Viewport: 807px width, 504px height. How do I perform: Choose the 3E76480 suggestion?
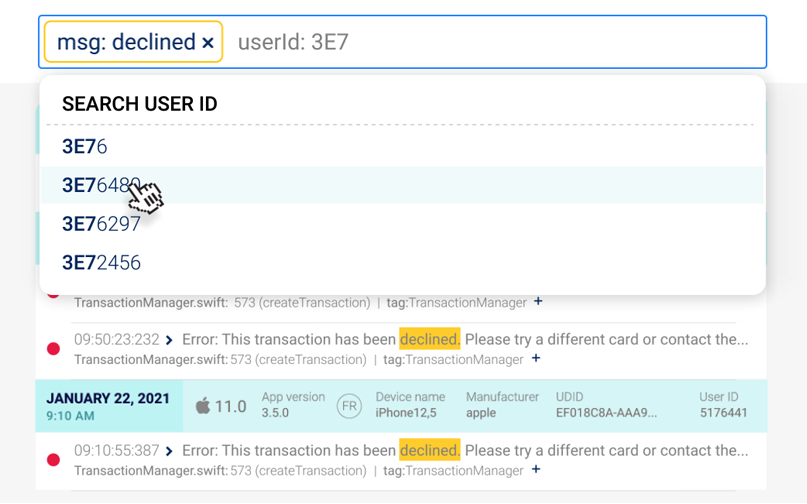click(101, 185)
